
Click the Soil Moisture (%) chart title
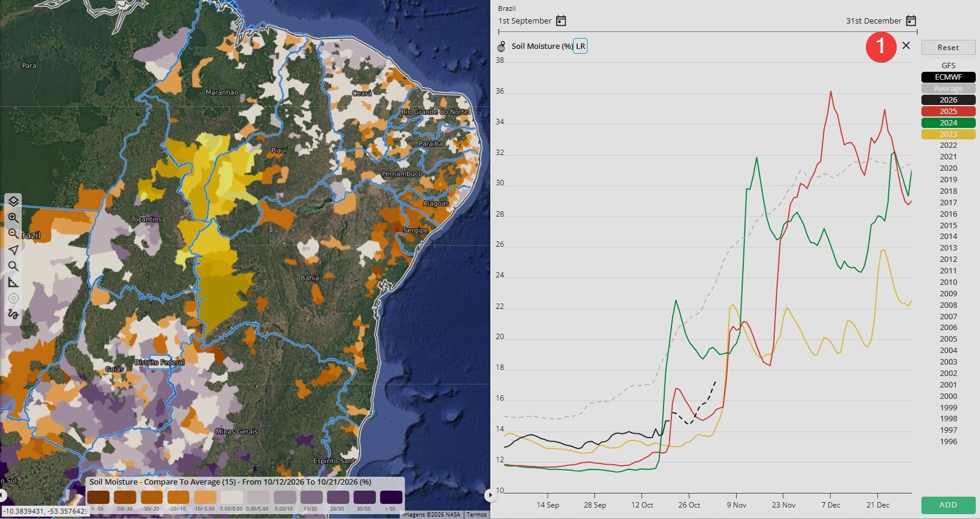542,46
